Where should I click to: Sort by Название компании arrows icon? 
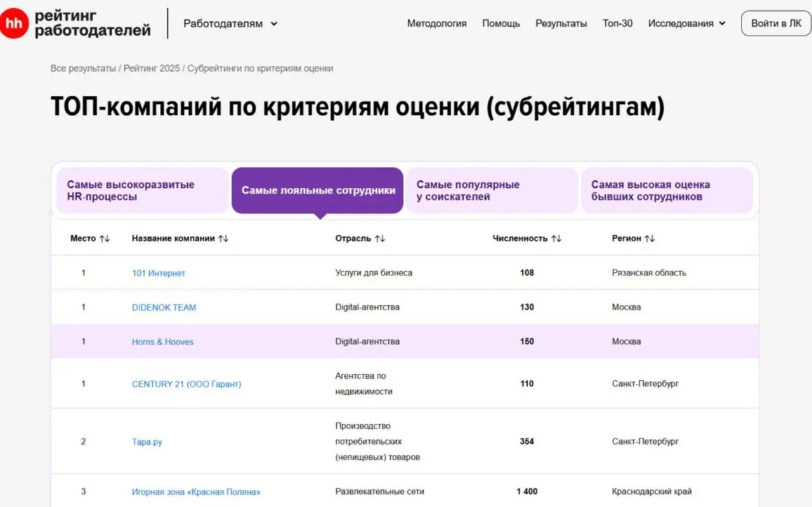point(223,239)
